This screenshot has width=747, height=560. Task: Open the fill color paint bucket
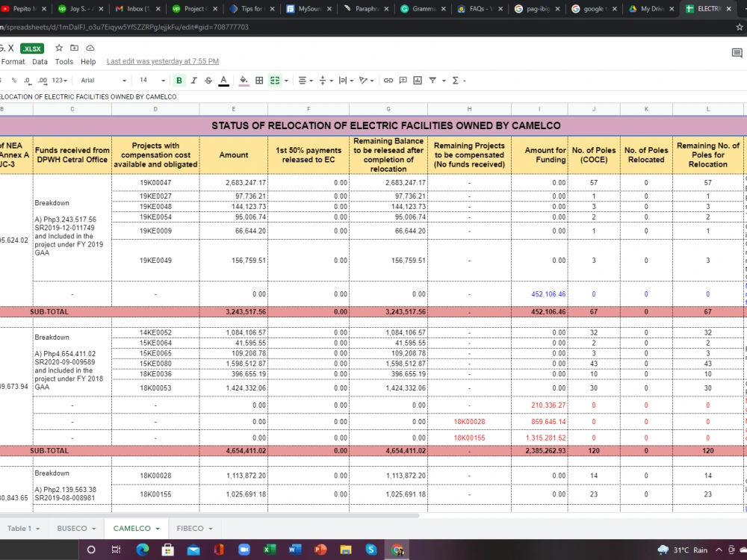point(244,81)
